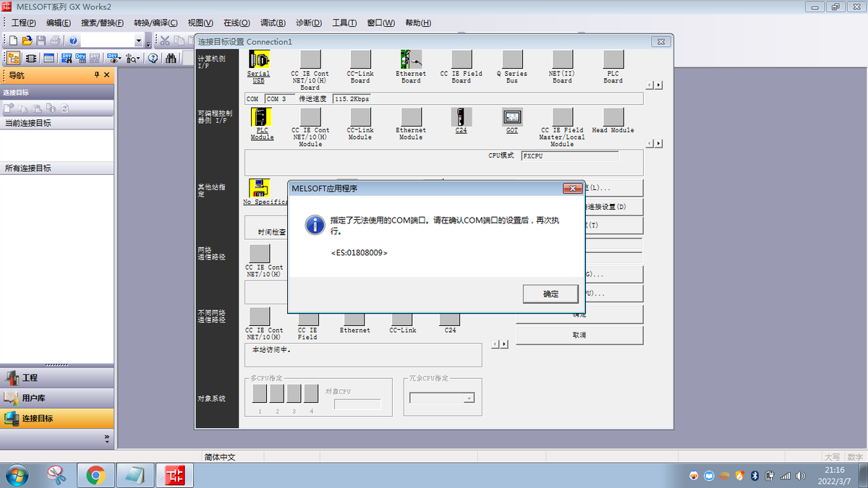Click the 取消 button in connection settings
868x488 pixels.
(x=579, y=334)
